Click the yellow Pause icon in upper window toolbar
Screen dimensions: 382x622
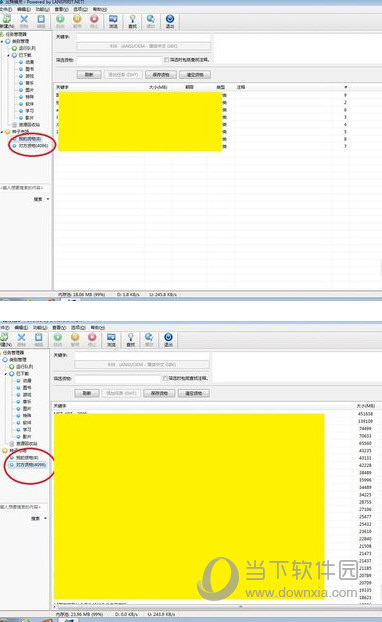pos(77,20)
